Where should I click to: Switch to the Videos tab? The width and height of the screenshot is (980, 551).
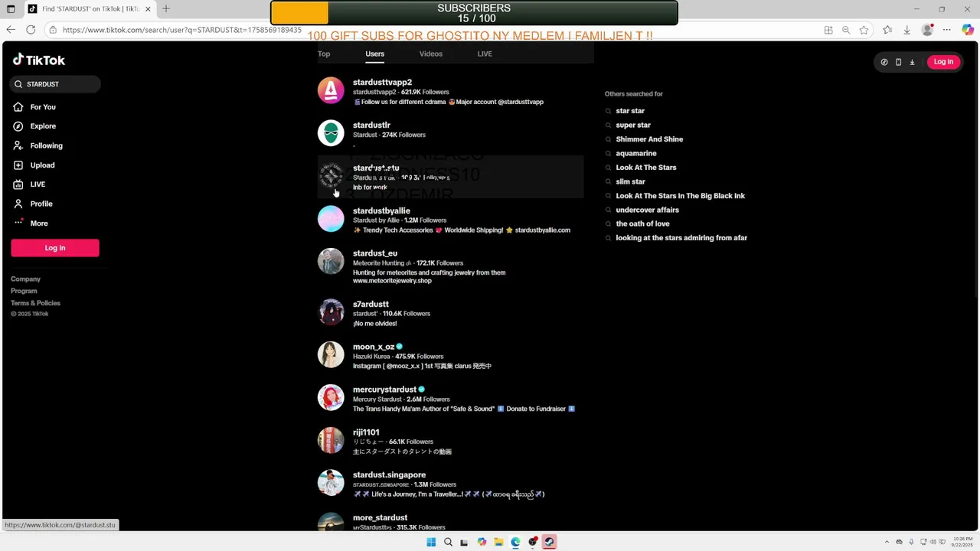click(430, 54)
